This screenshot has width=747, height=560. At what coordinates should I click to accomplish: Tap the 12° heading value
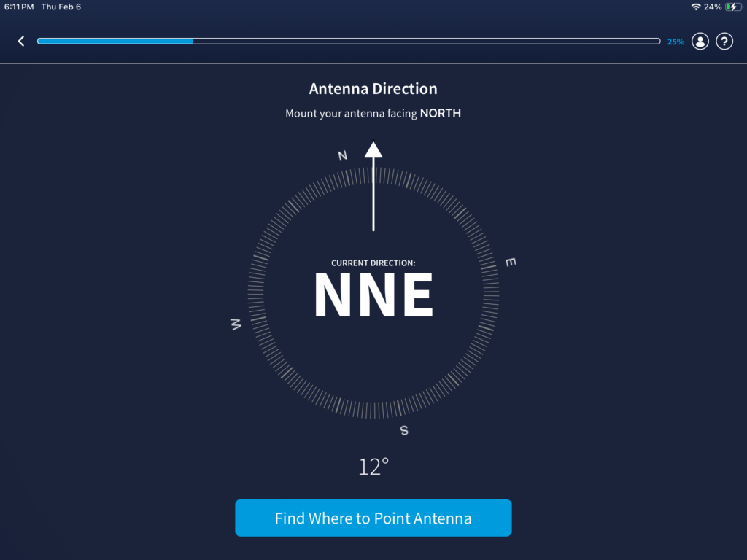pos(373,467)
